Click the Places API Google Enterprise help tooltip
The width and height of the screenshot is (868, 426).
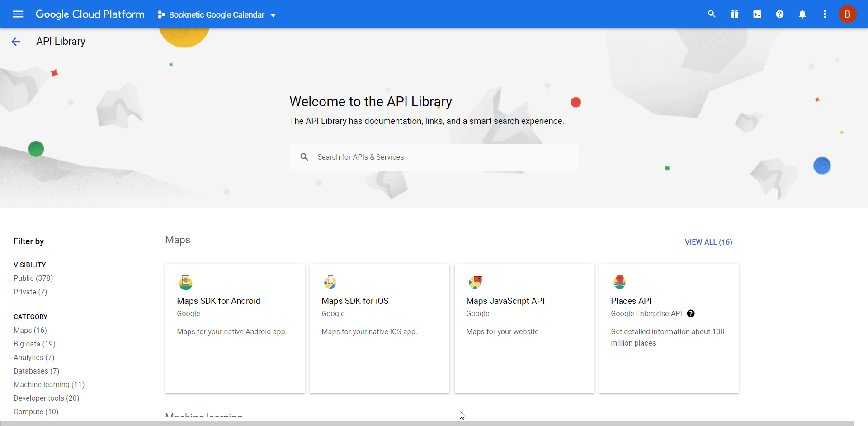point(691,313)
